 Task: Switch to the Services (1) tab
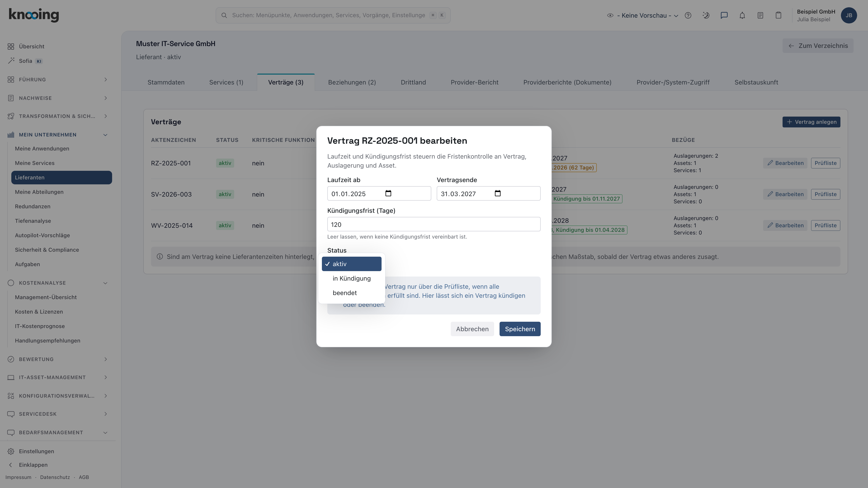coord(226,82)
